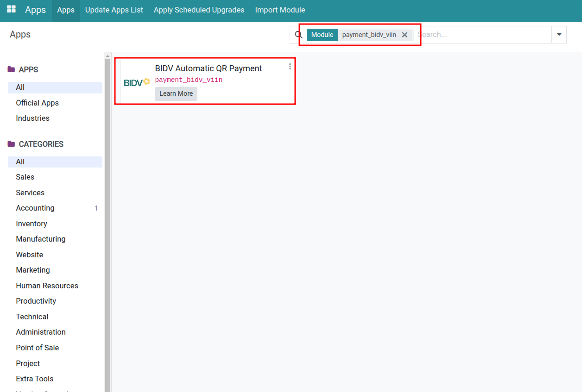
Task: Open the BIDV module card kebab menu
Action: [290, 66]
